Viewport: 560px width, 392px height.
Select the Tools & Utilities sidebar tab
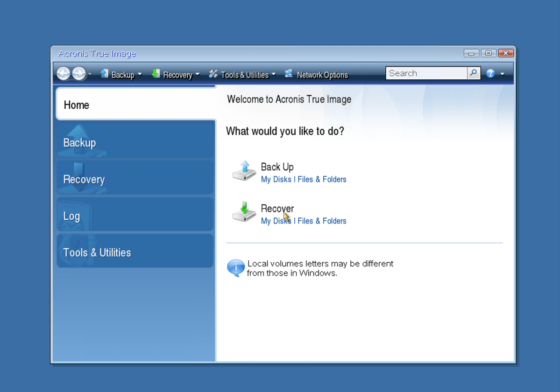click(x=135, y=251)
